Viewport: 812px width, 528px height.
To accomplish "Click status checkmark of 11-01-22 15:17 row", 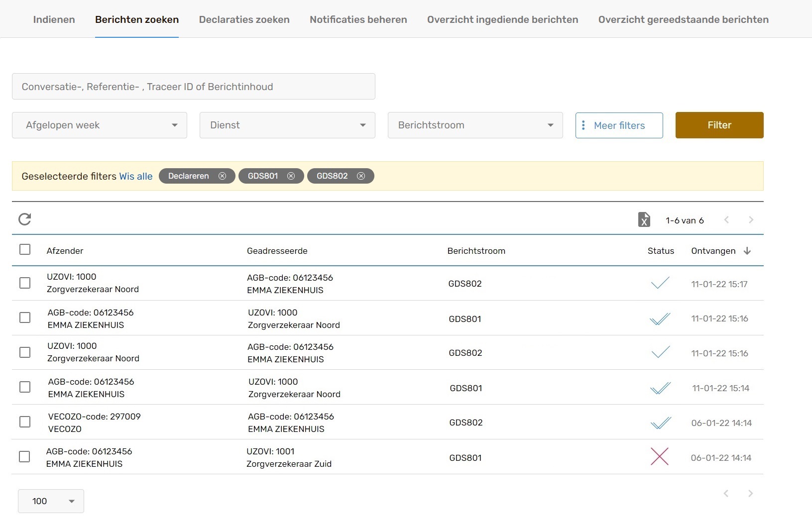I will (660, 283).
